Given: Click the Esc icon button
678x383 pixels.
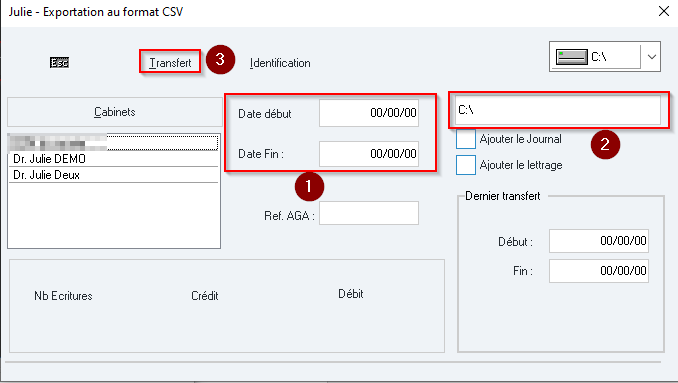Looking at the screenshot, I should [x=59, y=63].
